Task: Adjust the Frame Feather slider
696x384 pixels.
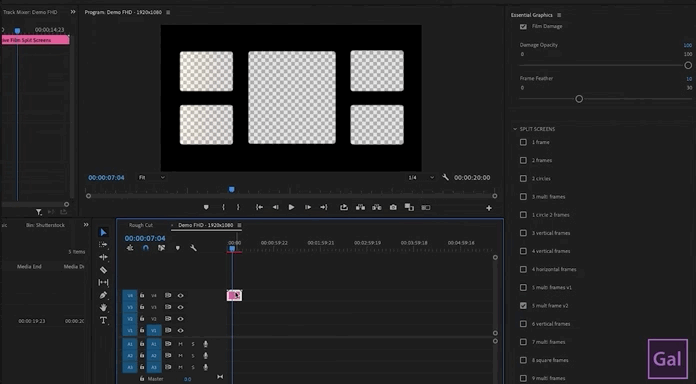Action: pyautogui.click(x=579, y=99)
